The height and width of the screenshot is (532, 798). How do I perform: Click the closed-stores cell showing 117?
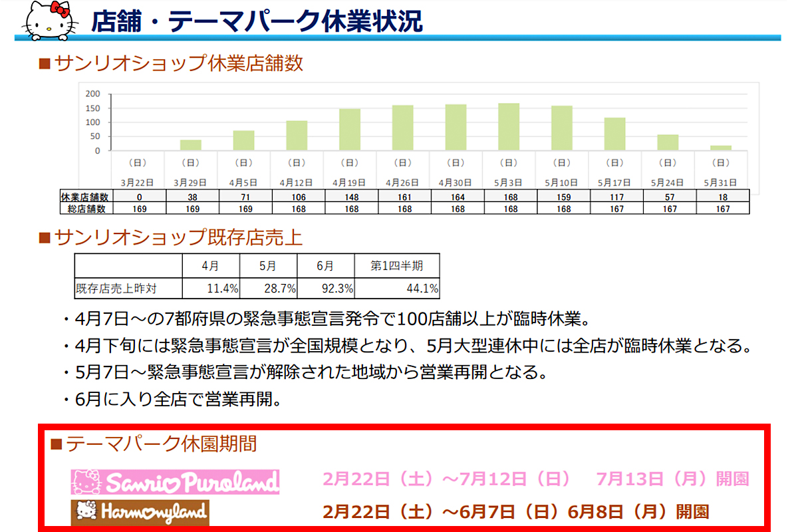616,198
